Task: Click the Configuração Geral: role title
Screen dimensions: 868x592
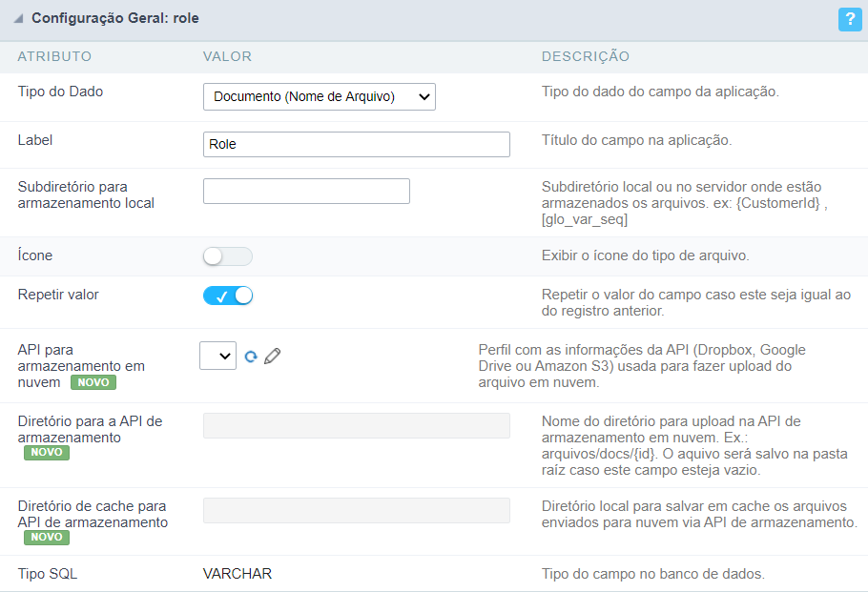Action: pyautogui.click(x=115, y=19)
